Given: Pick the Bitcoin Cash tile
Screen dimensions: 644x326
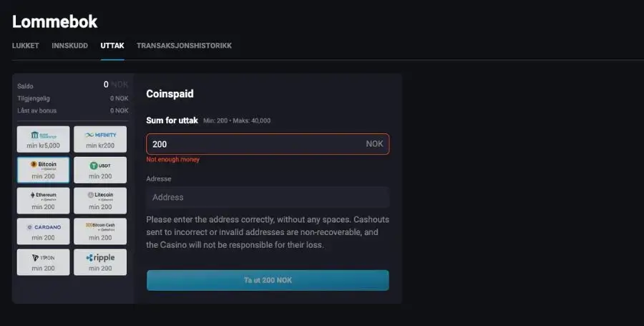Looking at the screenshot, I should click(x=100, y=231).
